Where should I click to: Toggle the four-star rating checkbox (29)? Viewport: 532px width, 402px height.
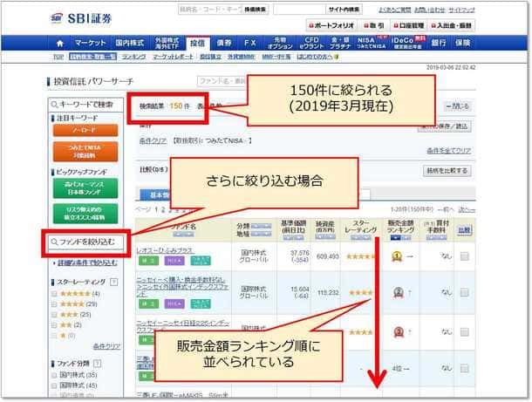pyautogui.click(x=54, y=304)
